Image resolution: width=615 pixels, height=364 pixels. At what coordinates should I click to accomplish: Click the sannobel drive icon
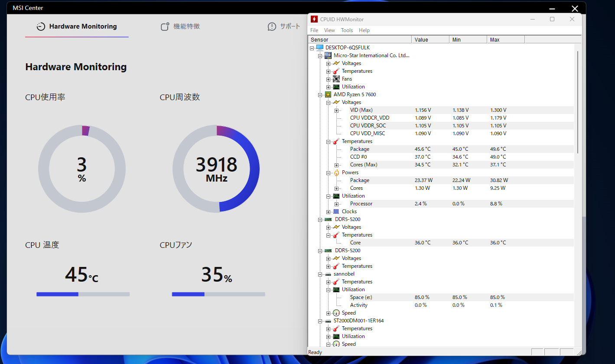tap(328, 274)
